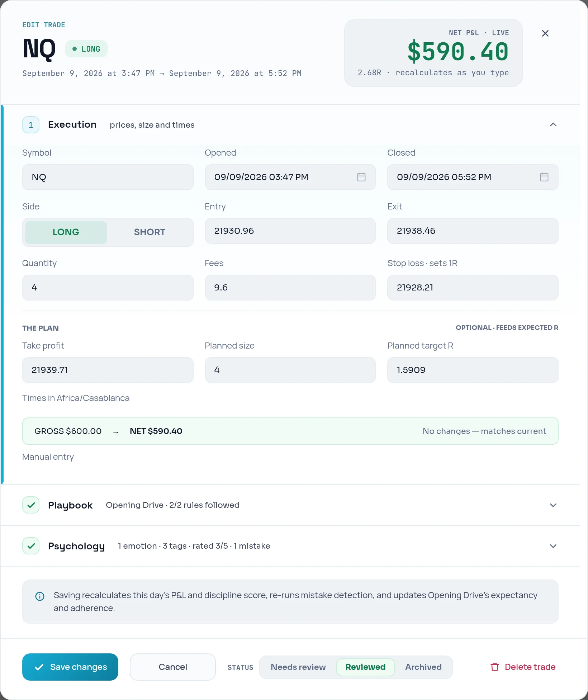Viewport: 588px width, 700px height.
Task: Click the 'NET P&L · LIVE' label
Action: (479, 33)
